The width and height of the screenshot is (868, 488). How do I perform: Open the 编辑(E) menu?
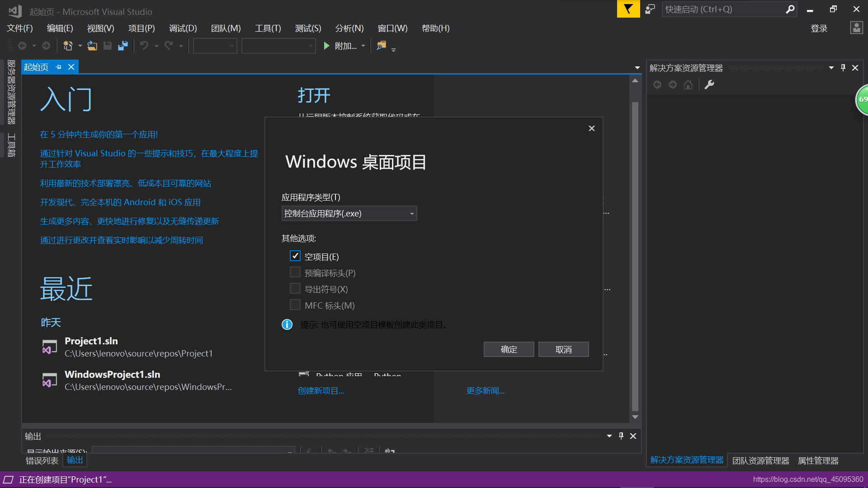click(60, 28)
